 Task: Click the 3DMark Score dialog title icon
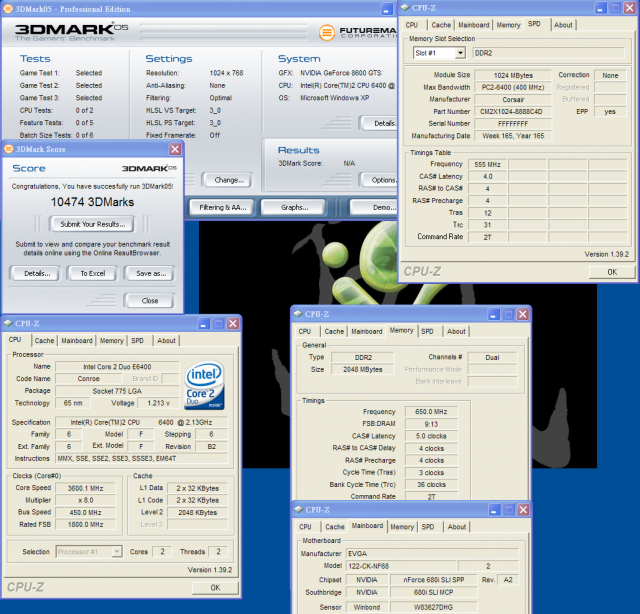click(x=9, y=149)
